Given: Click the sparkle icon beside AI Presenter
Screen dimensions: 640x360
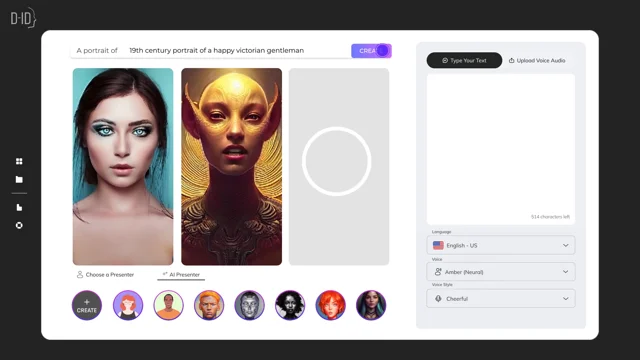Looking at the screenshot, I should click(165, 274).
